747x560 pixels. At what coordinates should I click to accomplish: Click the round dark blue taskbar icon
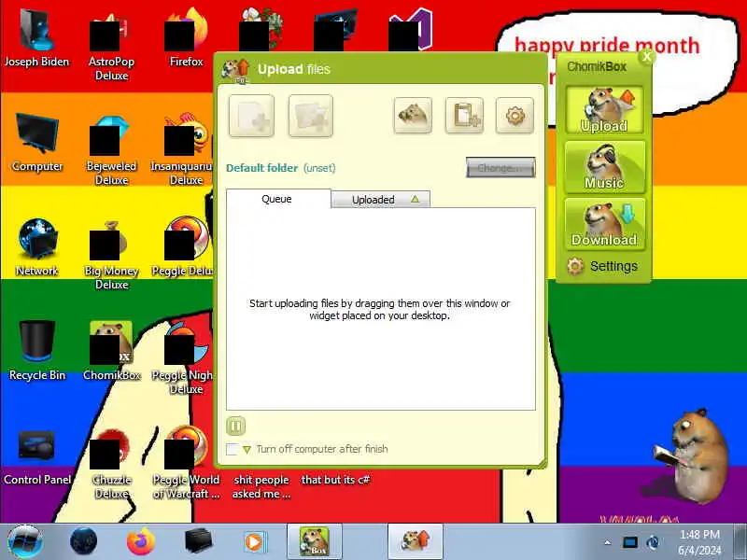pyautogui.click(x=83, y=542)
